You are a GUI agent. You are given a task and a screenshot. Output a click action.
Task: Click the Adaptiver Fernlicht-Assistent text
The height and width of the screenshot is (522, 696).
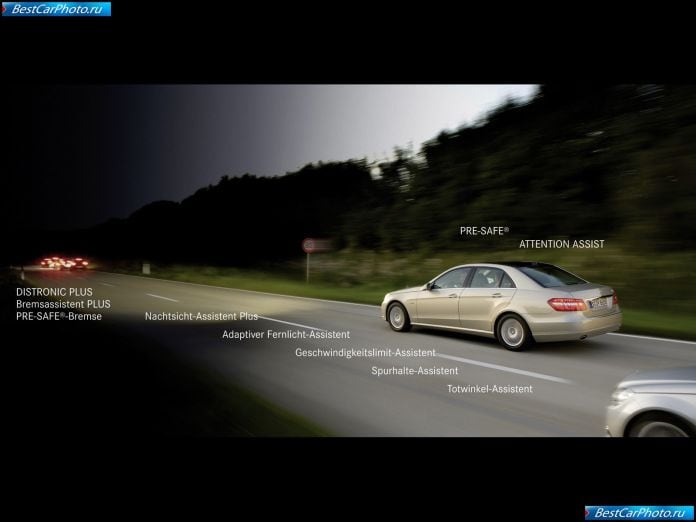tap(286, 334)
